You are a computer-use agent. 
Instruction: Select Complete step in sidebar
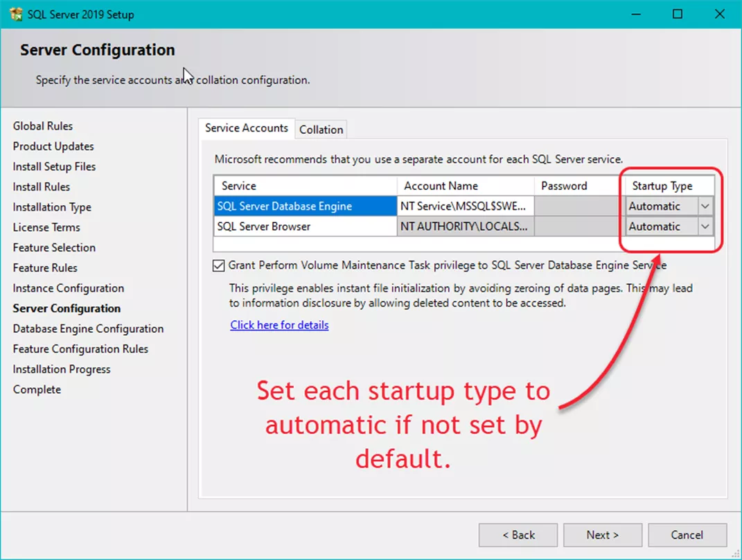pyautogui.click(x=37, y=390)
